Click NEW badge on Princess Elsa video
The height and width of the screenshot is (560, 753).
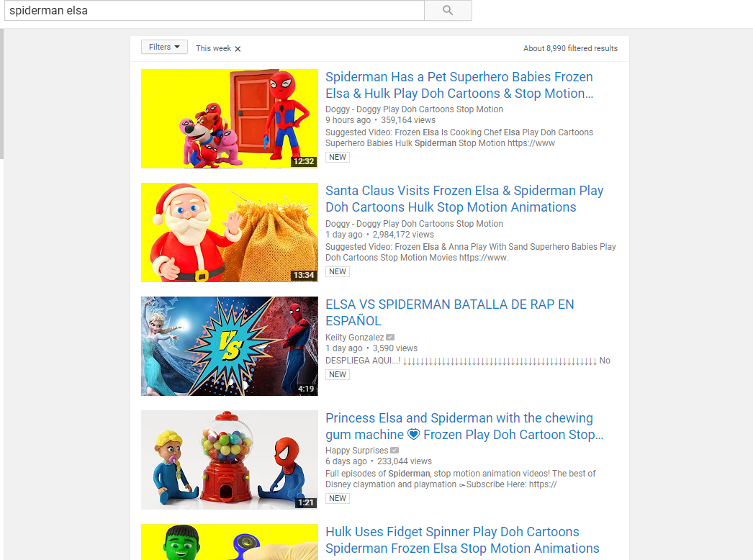[338, 498]
